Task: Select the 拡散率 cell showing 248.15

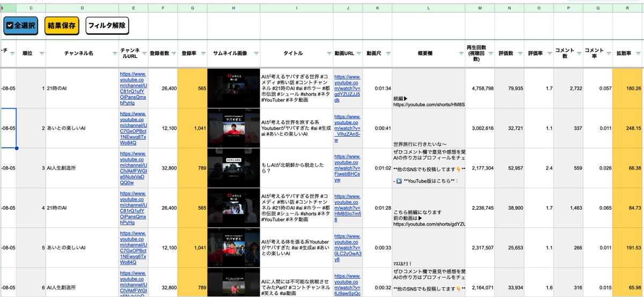Action: [627, 129]
